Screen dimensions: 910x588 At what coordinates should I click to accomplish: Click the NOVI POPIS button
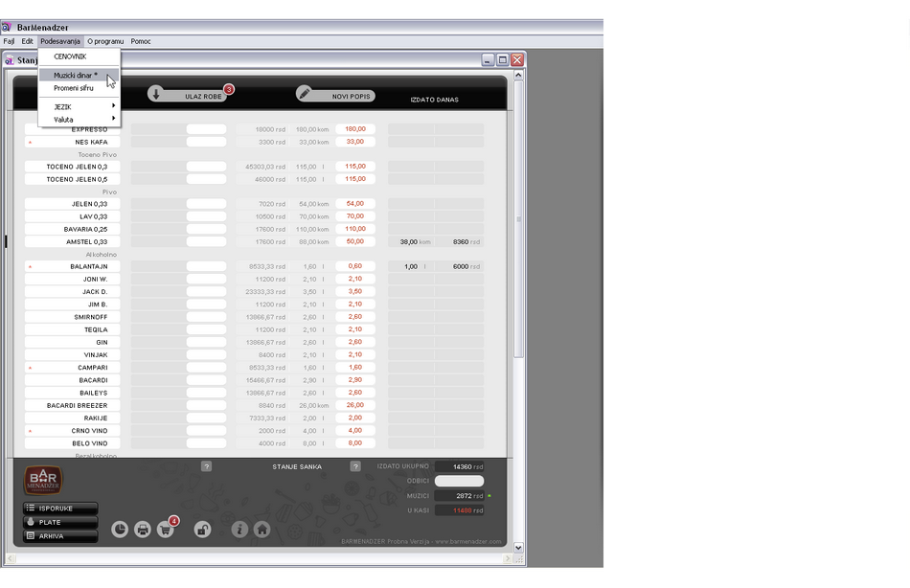pyautogui.click(x=335, y=94)
